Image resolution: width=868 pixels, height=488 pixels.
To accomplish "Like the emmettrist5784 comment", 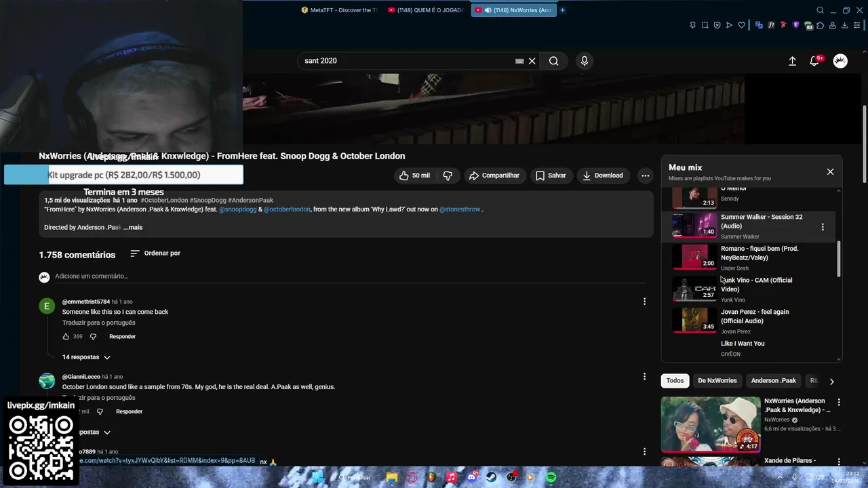I will pyautogui.click(x=66, y=337).
